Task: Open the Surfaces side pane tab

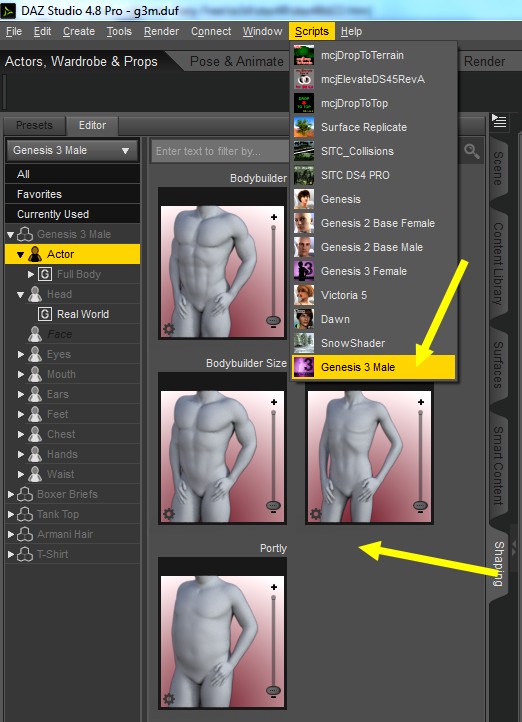Action: tap(498, 365)
